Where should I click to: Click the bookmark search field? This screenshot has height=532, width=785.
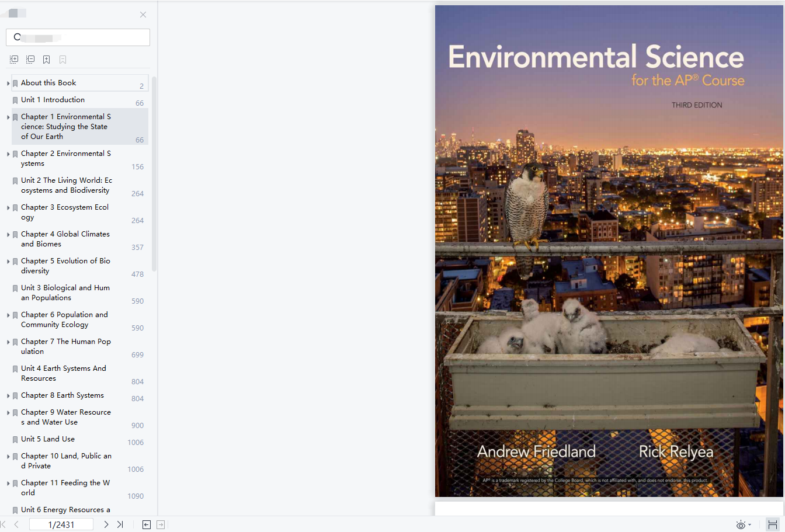(78, 37)
